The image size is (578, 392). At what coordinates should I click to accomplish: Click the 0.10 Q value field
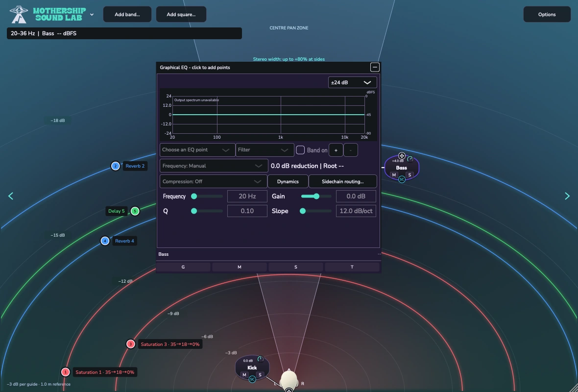coord(247,211)
